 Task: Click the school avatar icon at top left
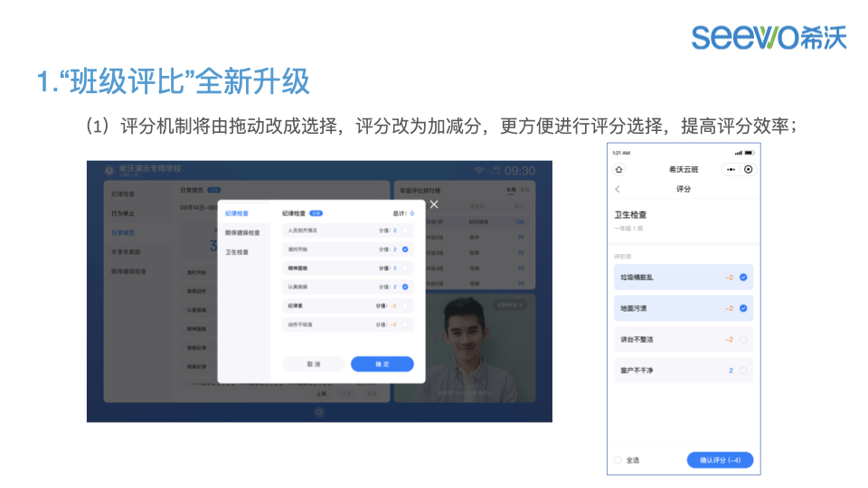[x=109, y=170]
